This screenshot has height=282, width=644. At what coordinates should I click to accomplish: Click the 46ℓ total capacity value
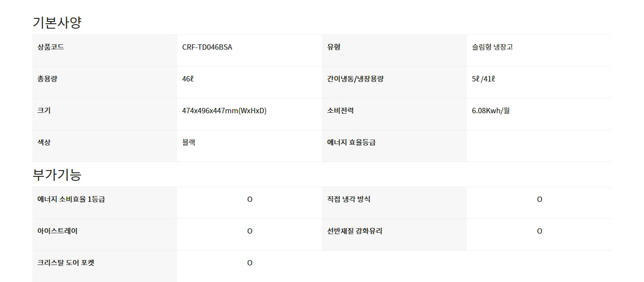tap(188, 79)
